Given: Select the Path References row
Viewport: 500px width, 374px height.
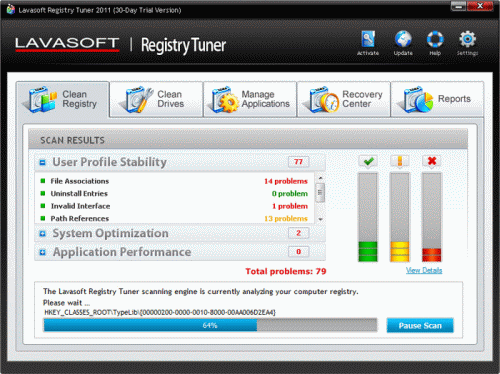Looking at the screenshot, I should click(x=175, y=219).
